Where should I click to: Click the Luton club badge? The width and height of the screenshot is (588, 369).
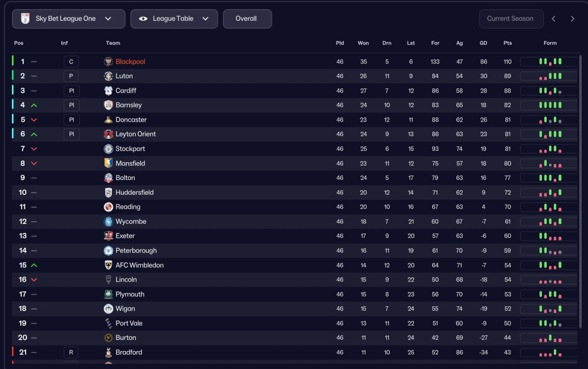pyautogui.click(x=108, y=76)
